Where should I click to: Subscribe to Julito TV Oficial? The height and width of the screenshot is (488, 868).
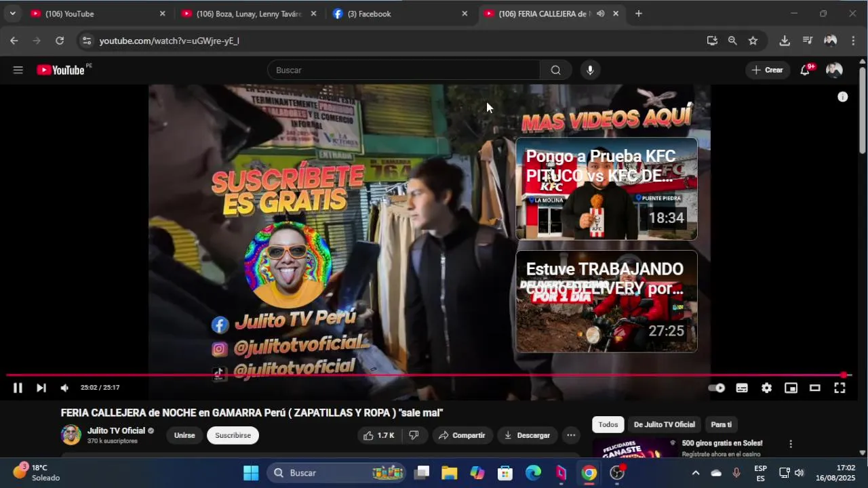pos(233,435)
